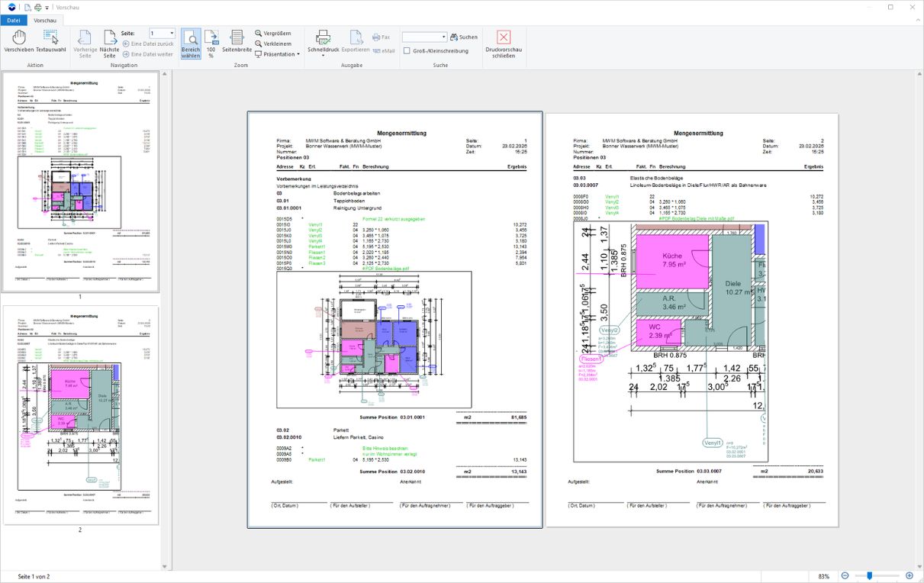
Task: Select the Verschieben hand tool
Action: [18, 41]
